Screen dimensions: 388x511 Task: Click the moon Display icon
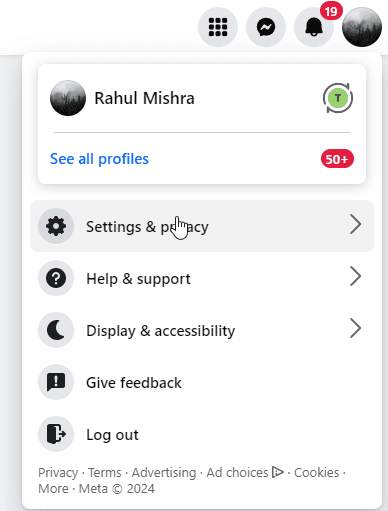pos(56,330)
